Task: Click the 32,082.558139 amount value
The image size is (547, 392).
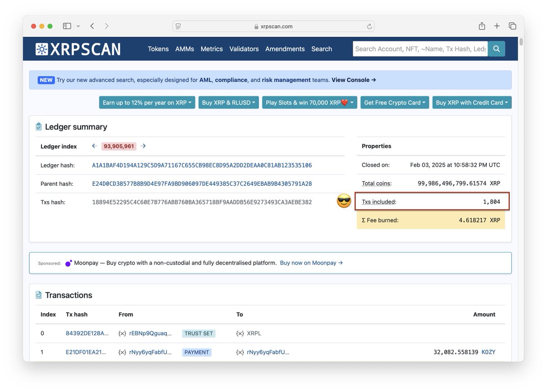Action: tap(456, 352)
